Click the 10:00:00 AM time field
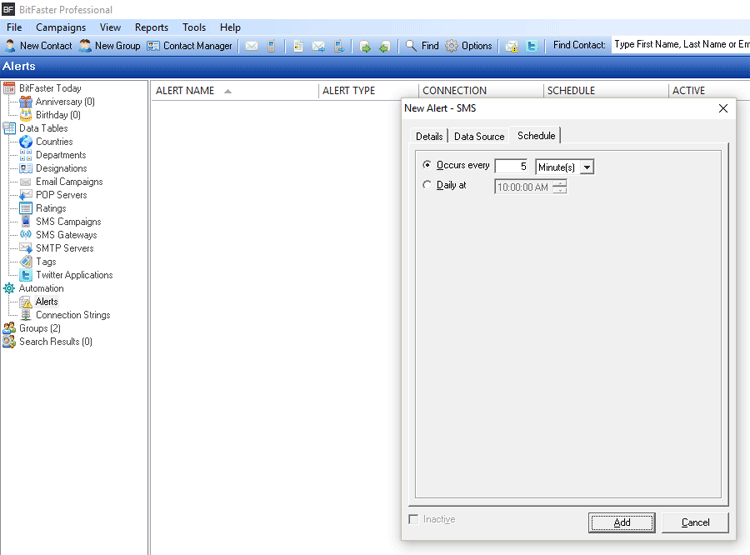The width and height of the screenshot is (750, 555). pos(523,187)
